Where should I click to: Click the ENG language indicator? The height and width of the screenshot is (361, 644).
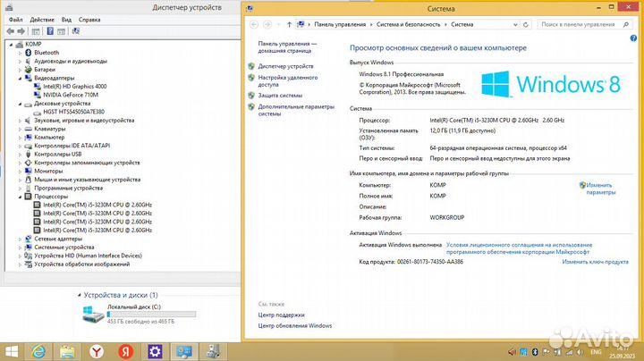(x=596, y=352)
